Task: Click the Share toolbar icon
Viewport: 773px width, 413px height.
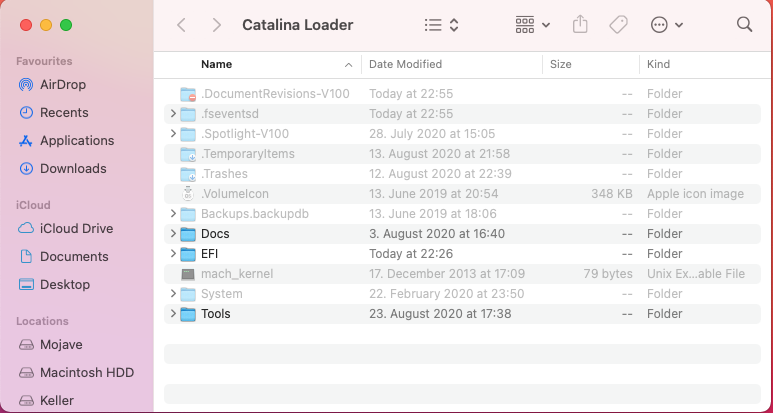Action: tap(580, 25)
